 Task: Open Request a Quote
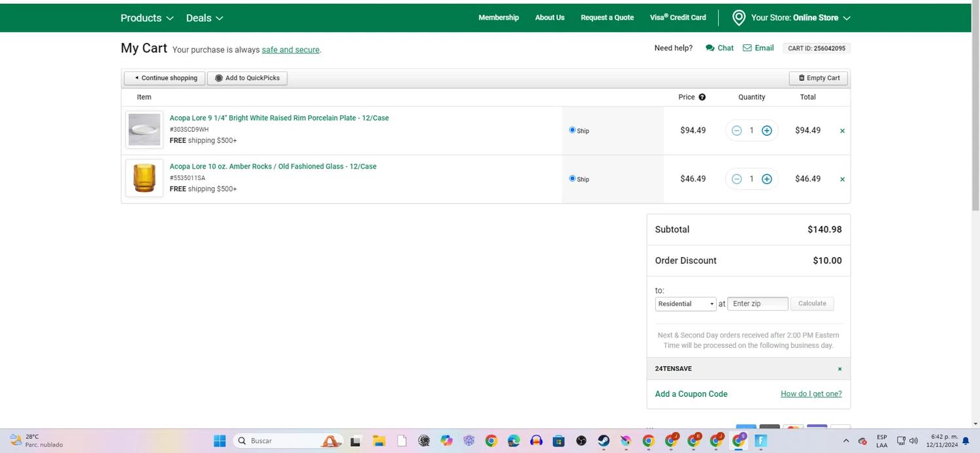607,18
